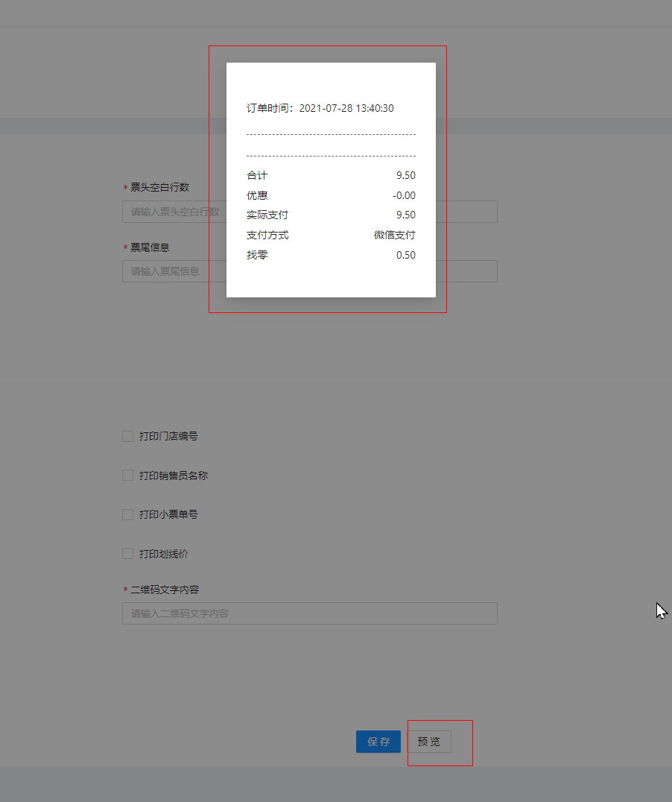Click the 二维码文字内容 field label

[165, 590]
